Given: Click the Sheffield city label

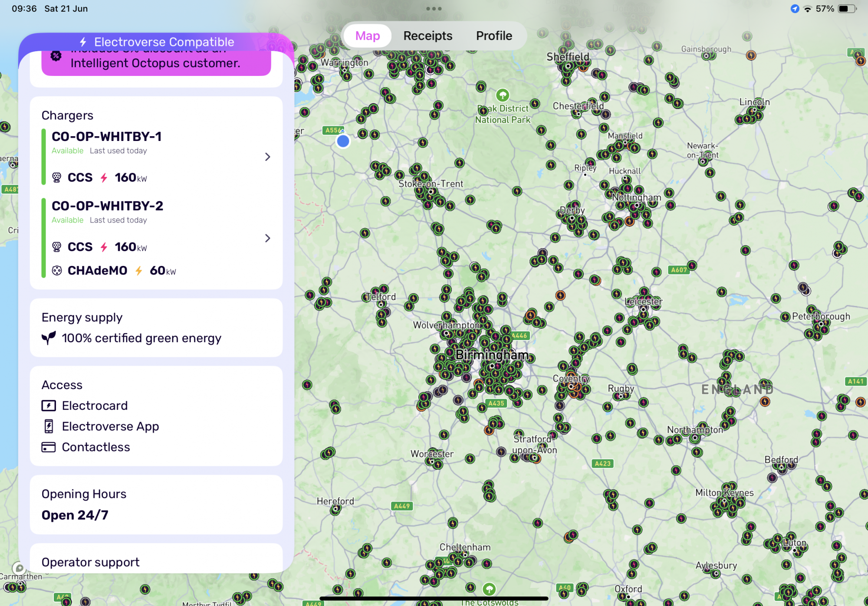Looking at the screenshot, I should 568,57.
